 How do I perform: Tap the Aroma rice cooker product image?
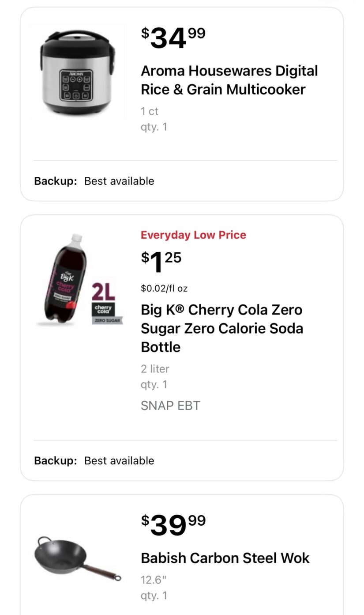click(x=77, y=72)
